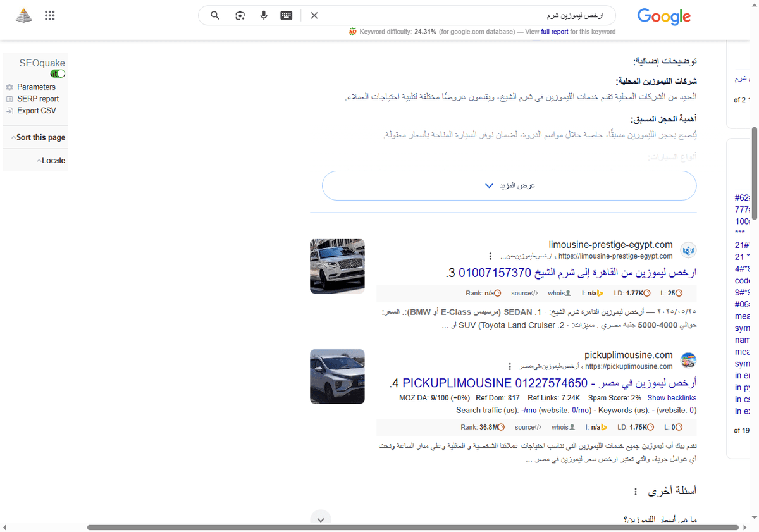View the full keyword difficulty report
This screenshot has width=759, height=532.
coord(553,31)
